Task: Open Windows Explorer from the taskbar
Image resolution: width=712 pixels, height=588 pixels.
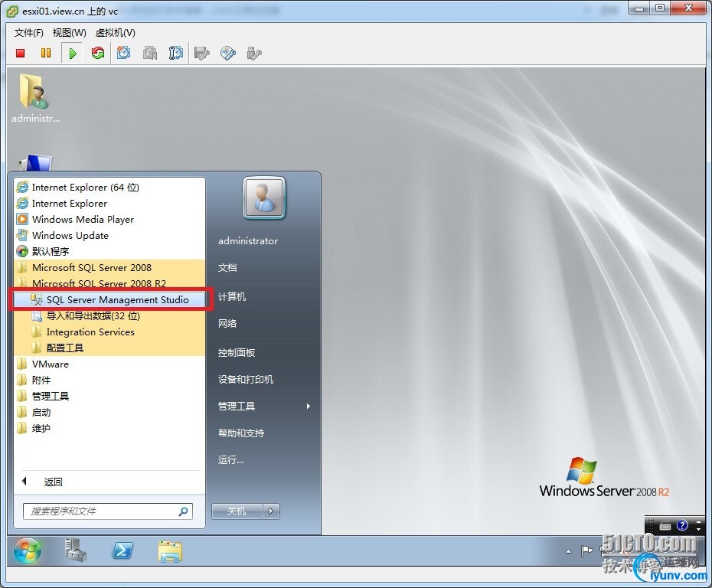Action: coord(170,551)
